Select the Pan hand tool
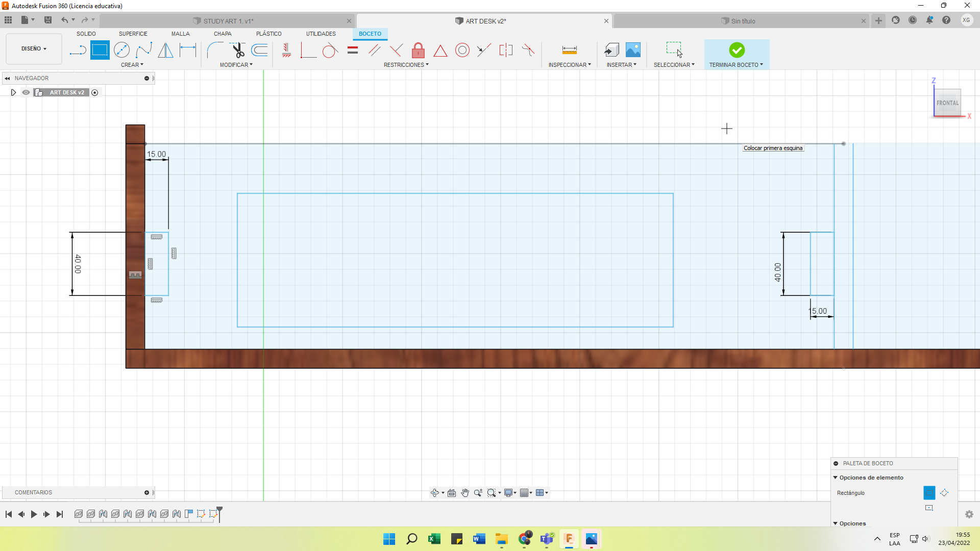This screenshot has height=551, width=980. [x=465, y=492]
